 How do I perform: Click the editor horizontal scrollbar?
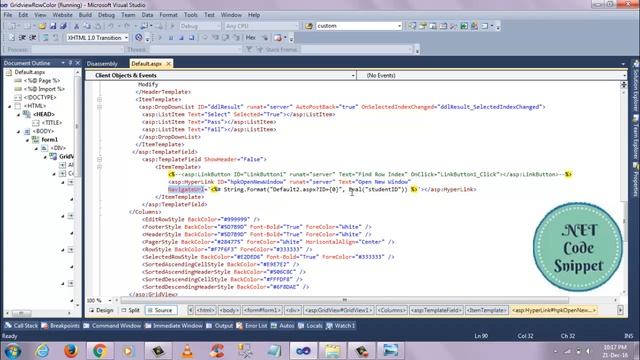[344, 300]
